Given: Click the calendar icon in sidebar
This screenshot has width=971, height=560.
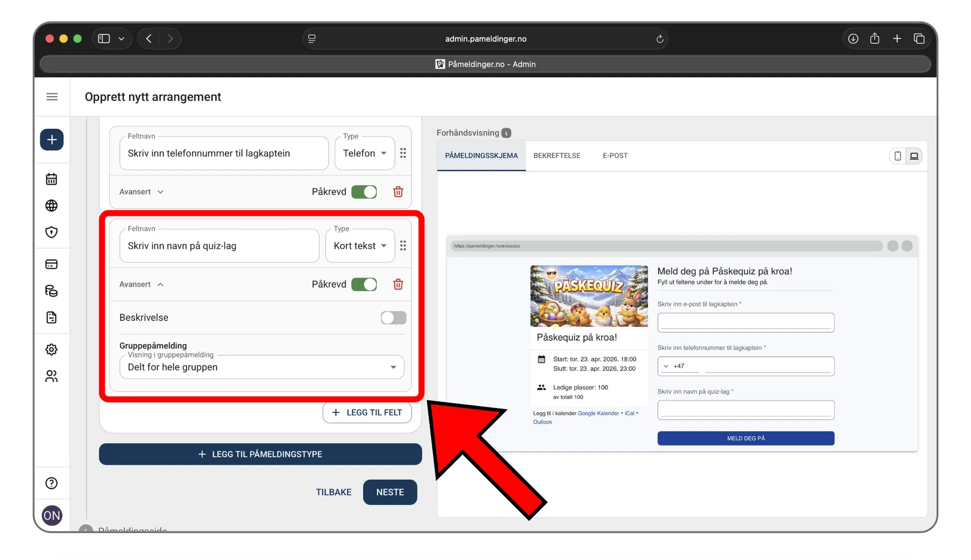Looking at the screenshot, I should click(52, 179).
